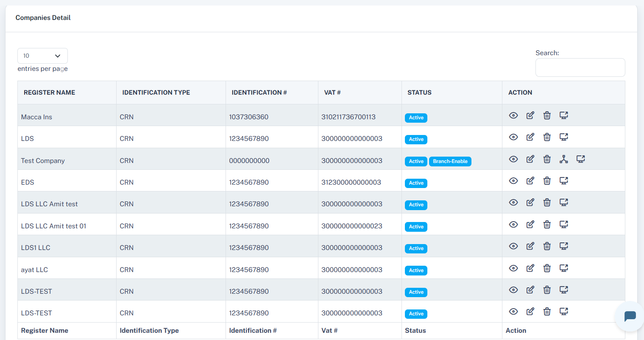Sort by Register Name column header
The image size is (644, 340).
click(x=49, y=93)
